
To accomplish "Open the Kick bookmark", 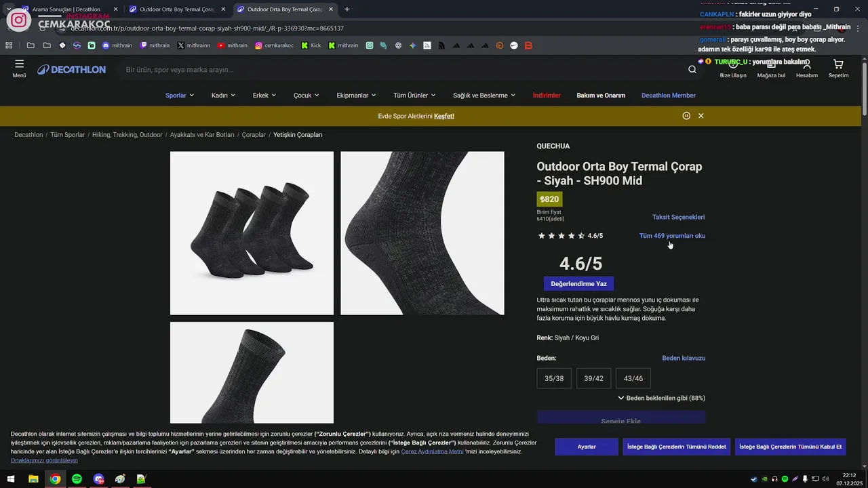I will [x=311, y=45].
